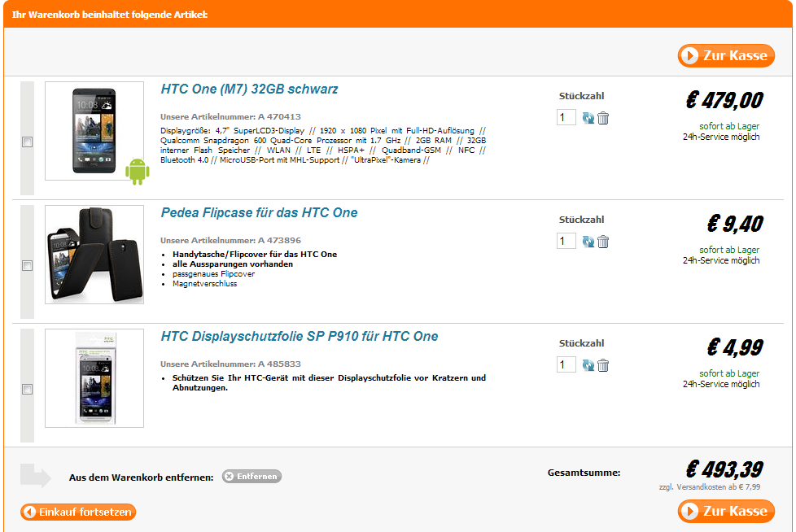796x532 pixels.
Task: Click 24h-Service möglich under € 479,00
Action: tap(721, 137)
